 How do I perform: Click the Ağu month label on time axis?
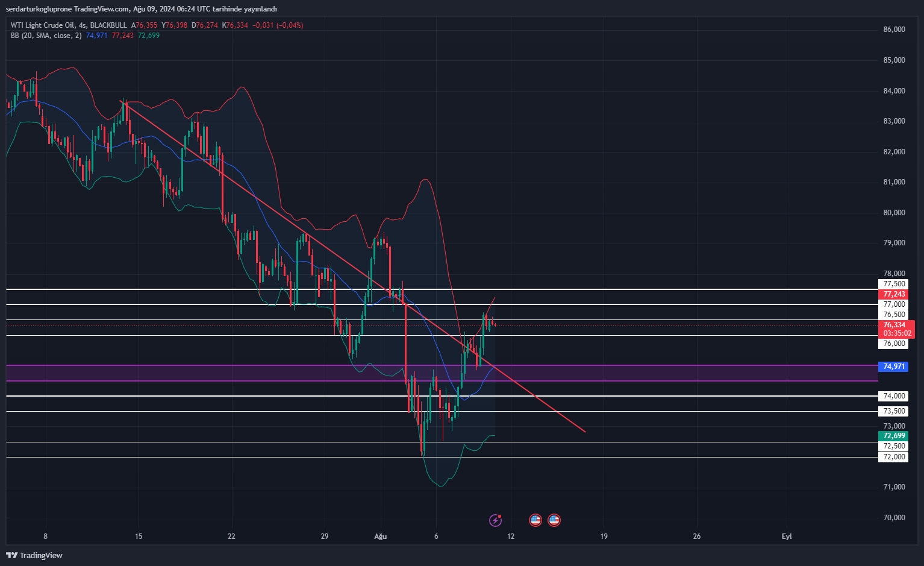[381, 536]
